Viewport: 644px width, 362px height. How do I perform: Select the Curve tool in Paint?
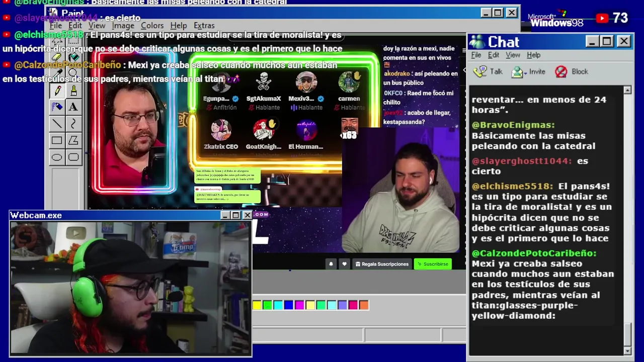click(x=73, y=124)
